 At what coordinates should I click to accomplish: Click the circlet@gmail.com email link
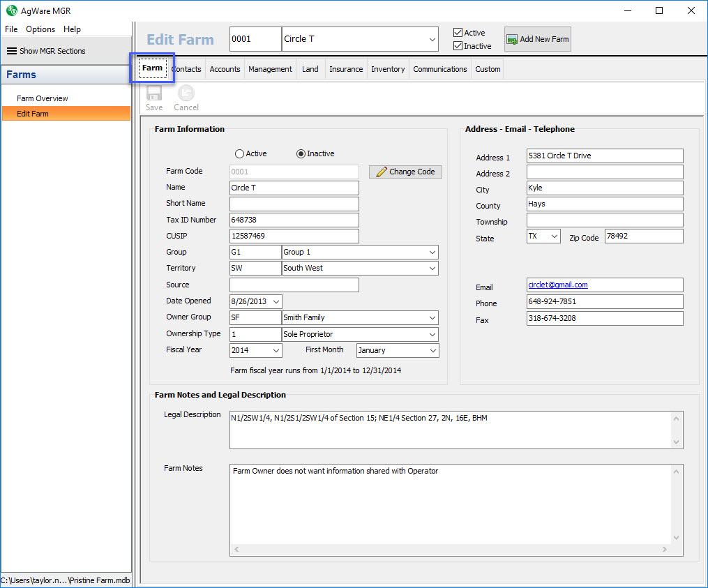coord(558,285)
